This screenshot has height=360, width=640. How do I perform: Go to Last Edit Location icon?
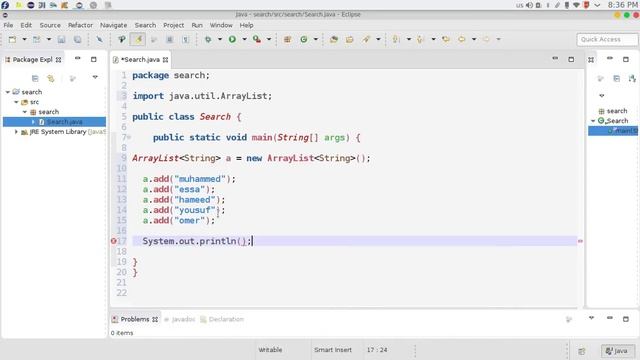[446, 39]
